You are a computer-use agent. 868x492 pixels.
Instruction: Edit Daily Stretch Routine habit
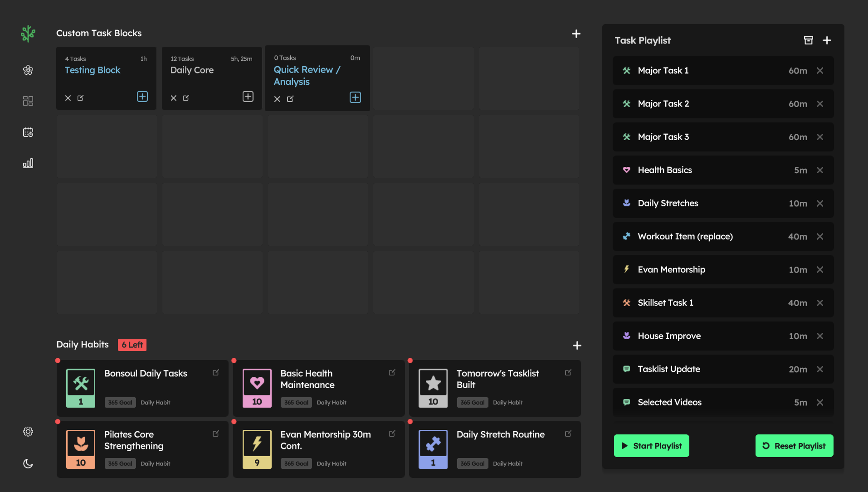coord(568,434)
